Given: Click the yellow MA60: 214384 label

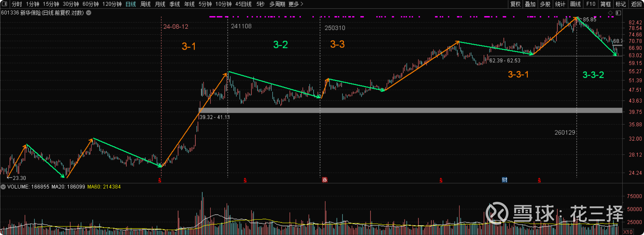Looking at the screenshot, I should click(104, 187).
